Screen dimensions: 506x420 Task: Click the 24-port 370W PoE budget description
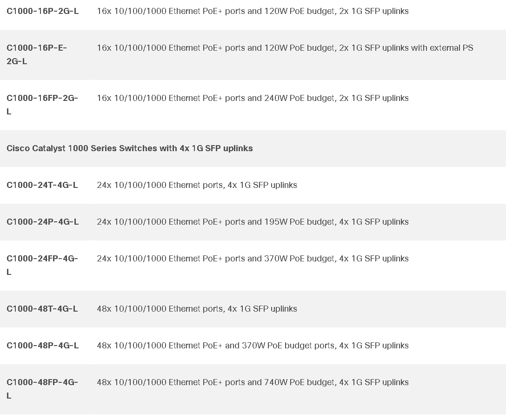point(253,259)
